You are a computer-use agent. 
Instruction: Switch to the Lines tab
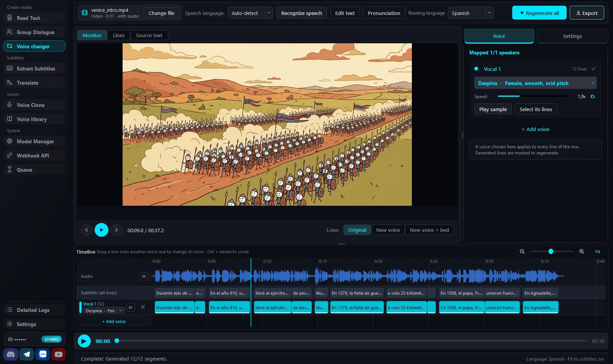(x=119, y=35)
